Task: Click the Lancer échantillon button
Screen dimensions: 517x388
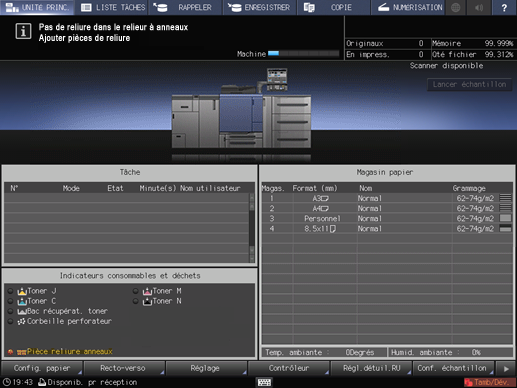Action: click(469, 85)
